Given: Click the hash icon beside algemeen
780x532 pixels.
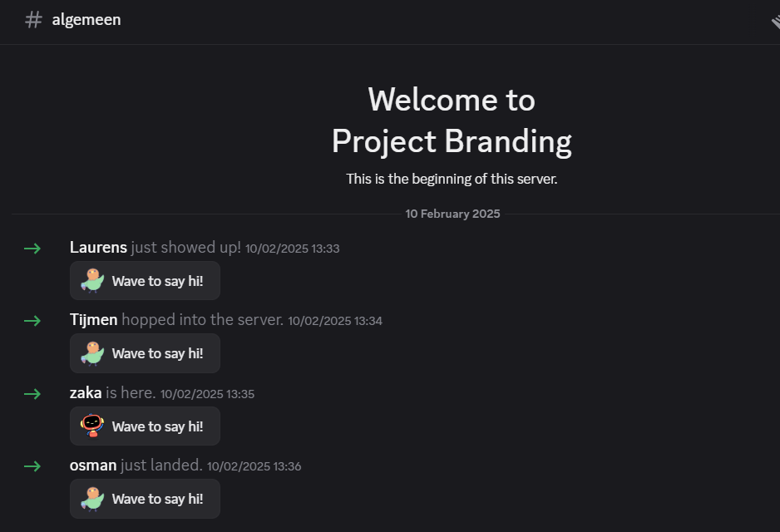Looking at the screenshot, I should pos(33,20).
